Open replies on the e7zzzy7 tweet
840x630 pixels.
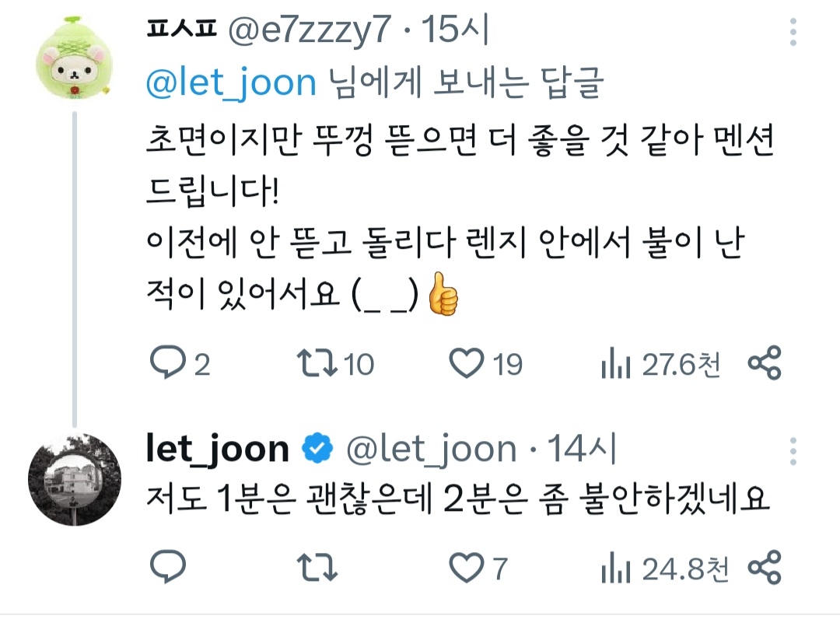[x=180, y=364]
